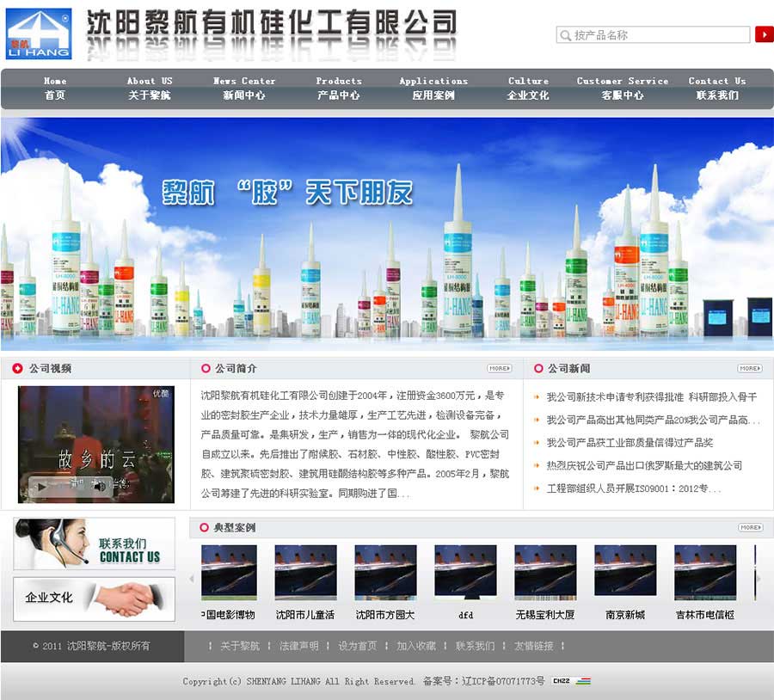Screen dimensions: 774x700
Task: Click 设为首页 in the footer
Action: tap(358, 646)
